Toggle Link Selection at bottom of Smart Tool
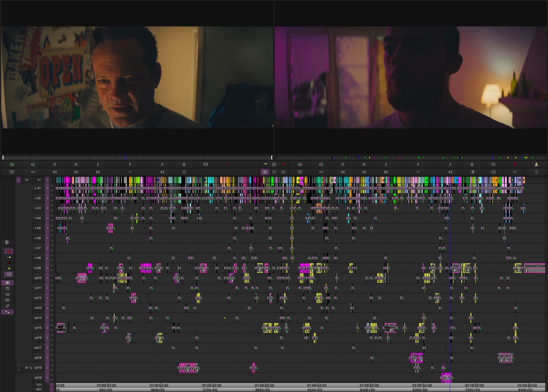Image resolution: width=548 pixels, height=392 pixels. click(x=8, y=312)
